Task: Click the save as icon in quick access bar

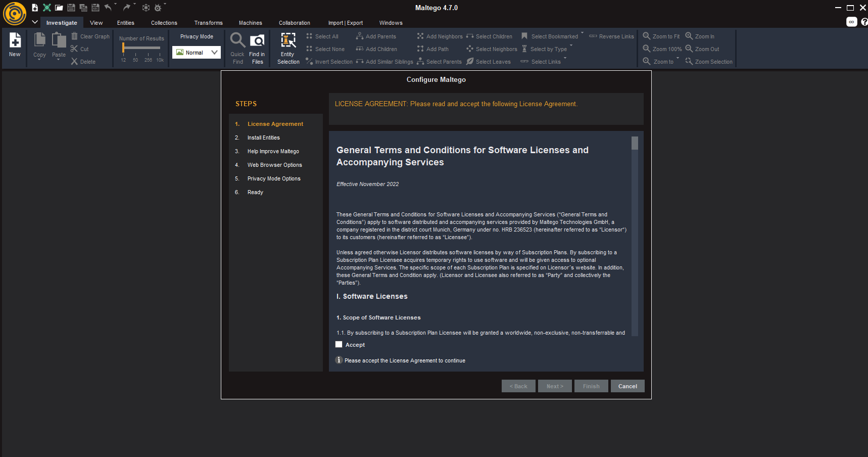Action: pos(95,8)
